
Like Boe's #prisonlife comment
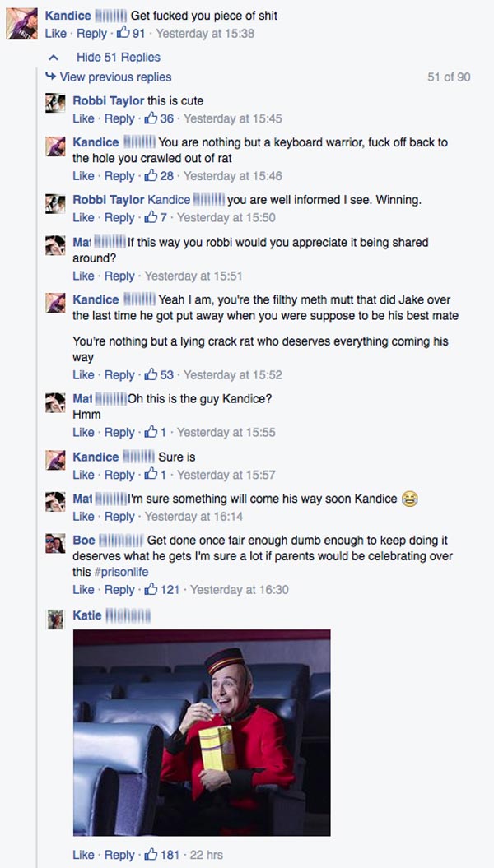(83, 589)
